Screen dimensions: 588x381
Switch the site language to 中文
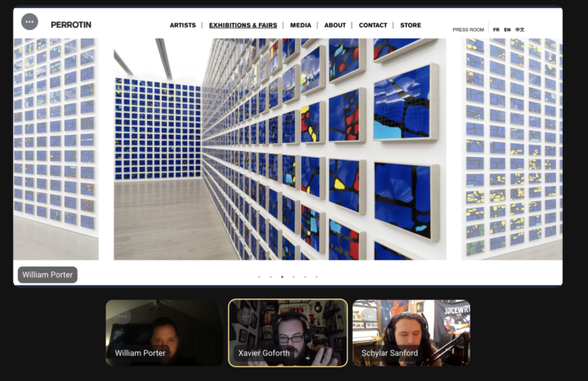(519, 29)
